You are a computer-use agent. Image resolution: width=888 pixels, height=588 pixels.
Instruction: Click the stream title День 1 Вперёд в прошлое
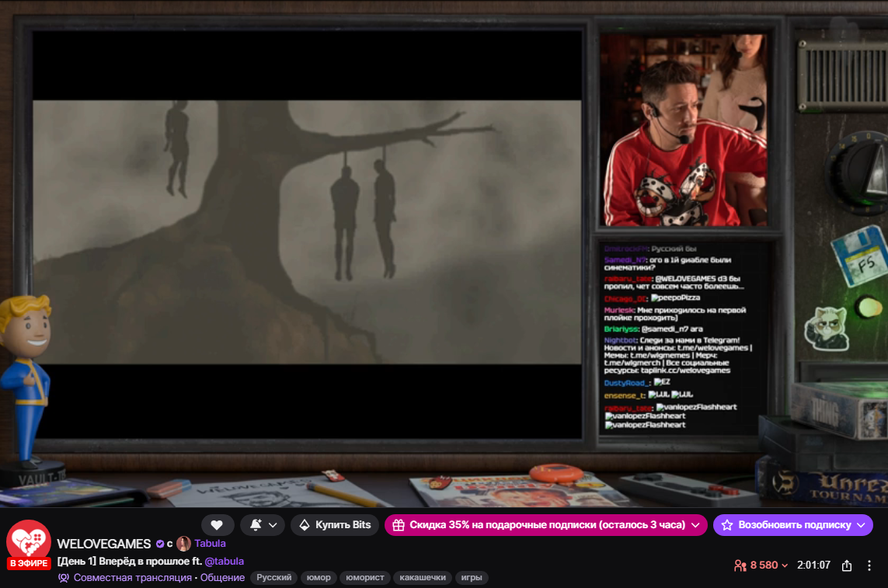130,562
